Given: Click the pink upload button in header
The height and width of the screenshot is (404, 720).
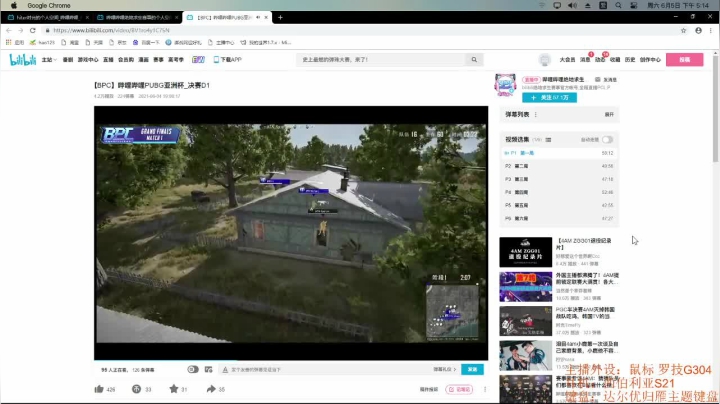Looking at the screenshot, I should pyautogui.click(x=684, y=60).
